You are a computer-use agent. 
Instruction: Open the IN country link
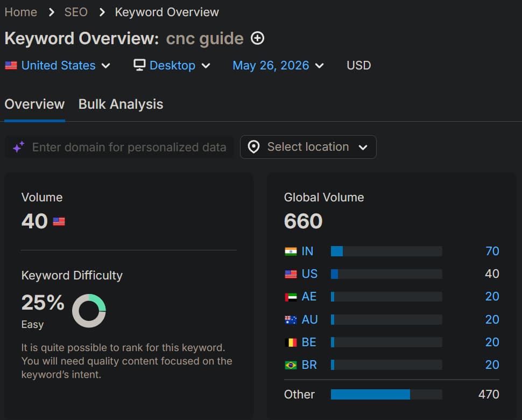coord(307,251)
